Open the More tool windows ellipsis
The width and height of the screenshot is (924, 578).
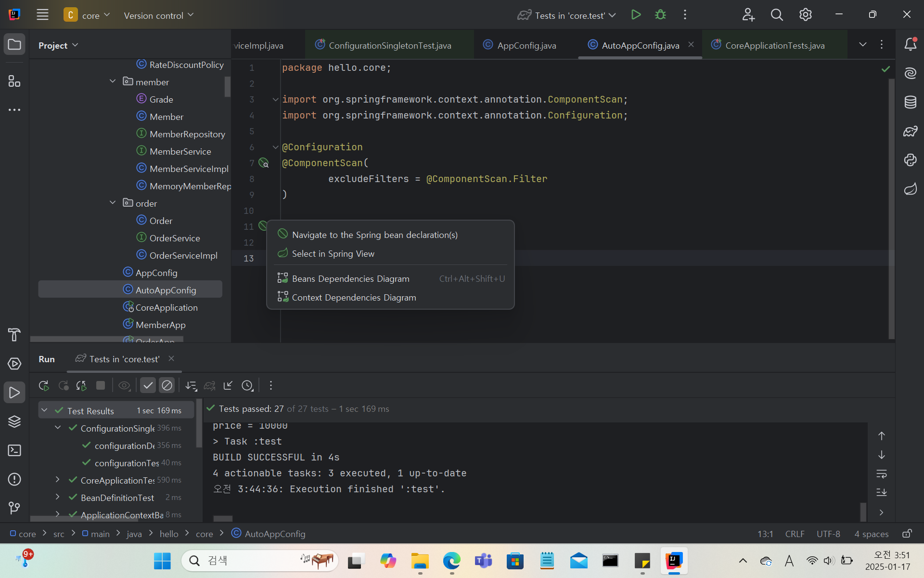click(x=14, y=110)
